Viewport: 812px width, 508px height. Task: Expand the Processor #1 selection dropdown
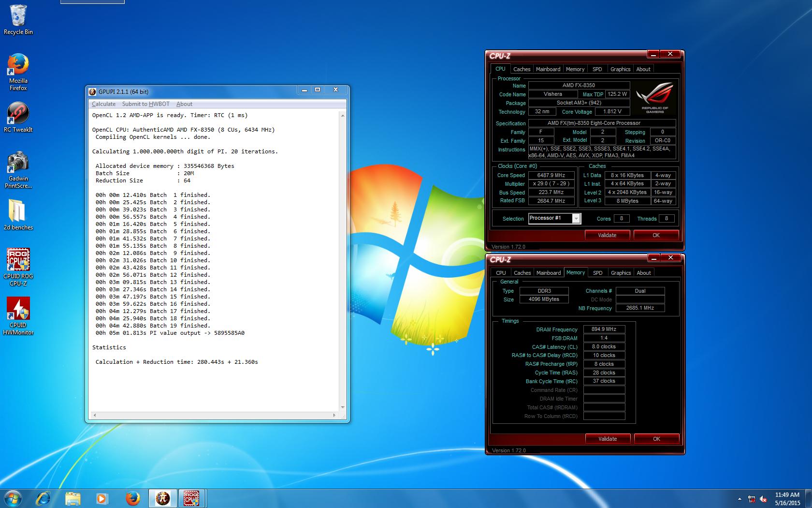(x=576, y=219)
